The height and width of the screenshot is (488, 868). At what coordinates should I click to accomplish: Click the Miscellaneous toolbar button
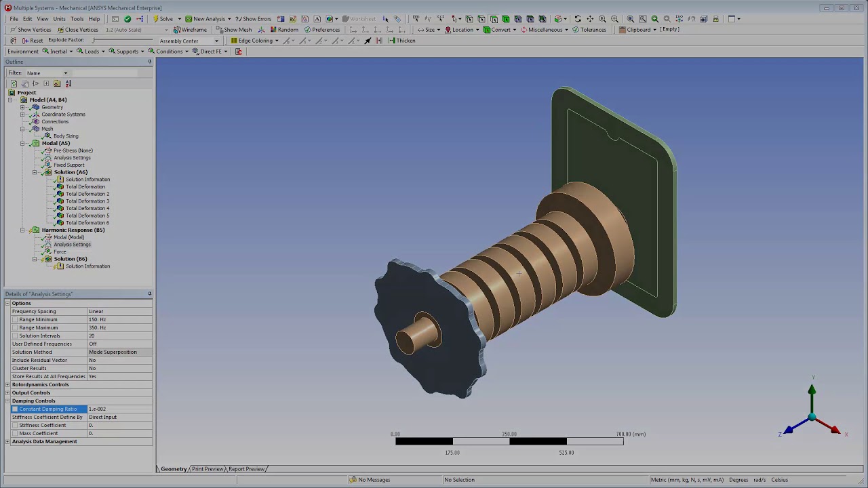tap(544, 30)
